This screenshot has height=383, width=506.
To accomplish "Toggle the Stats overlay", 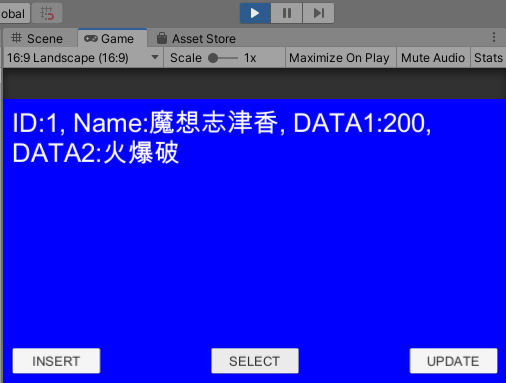I will click(x=488, y=58).
